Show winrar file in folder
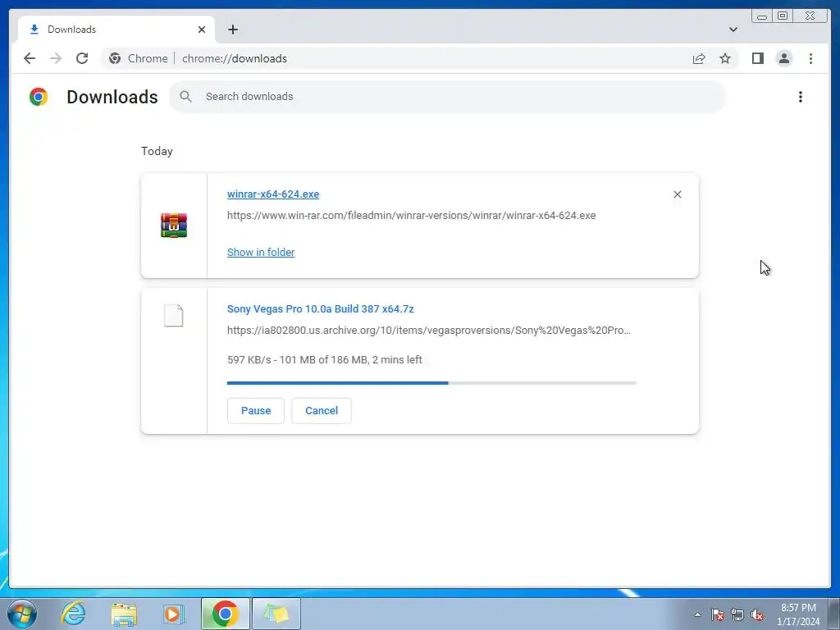840x630 pixels. click(261, 253)
